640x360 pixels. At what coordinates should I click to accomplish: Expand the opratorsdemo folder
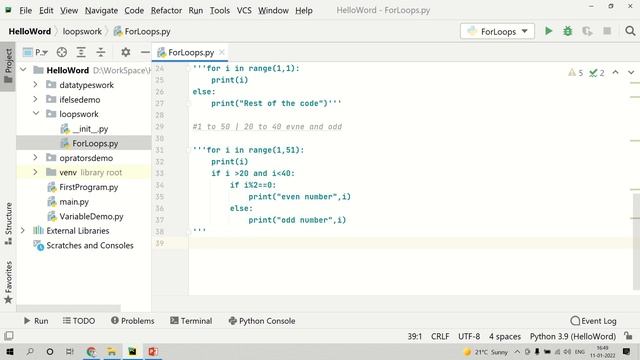36,158
